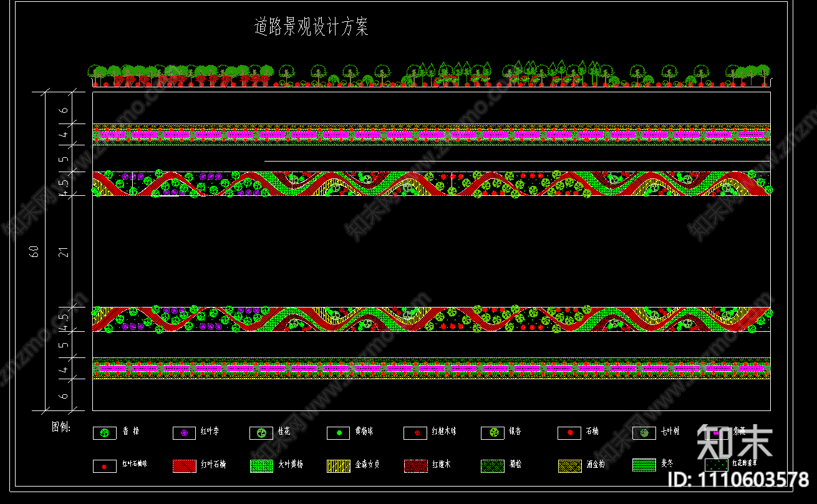Select the 石楠 red shrub legend symbol

(x=569, y=433)
